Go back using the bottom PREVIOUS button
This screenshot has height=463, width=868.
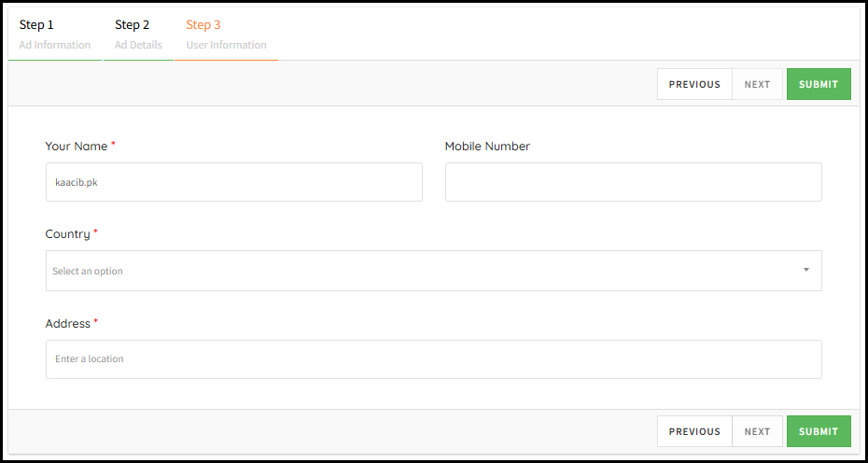click(694, 431)
